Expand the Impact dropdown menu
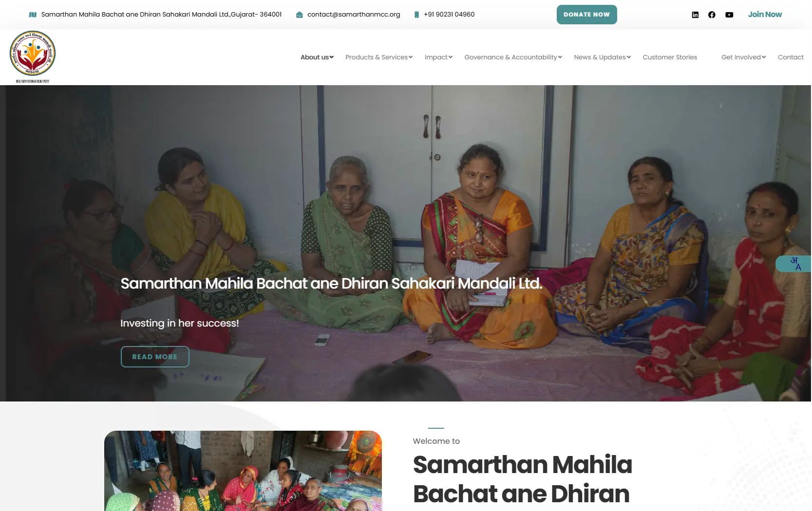The width and height of the screenshot is (812, 511). pos(438,57)
